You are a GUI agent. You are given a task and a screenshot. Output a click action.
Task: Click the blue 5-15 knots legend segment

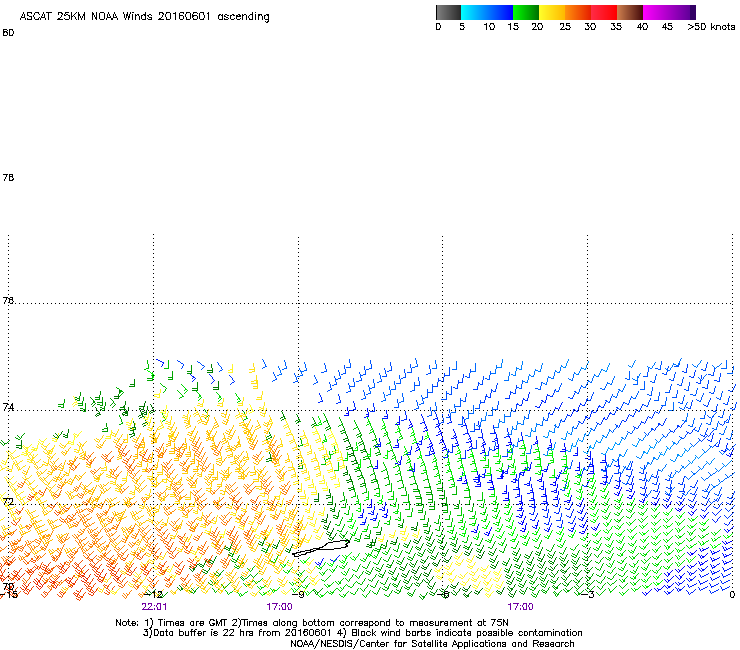point(487,12)
